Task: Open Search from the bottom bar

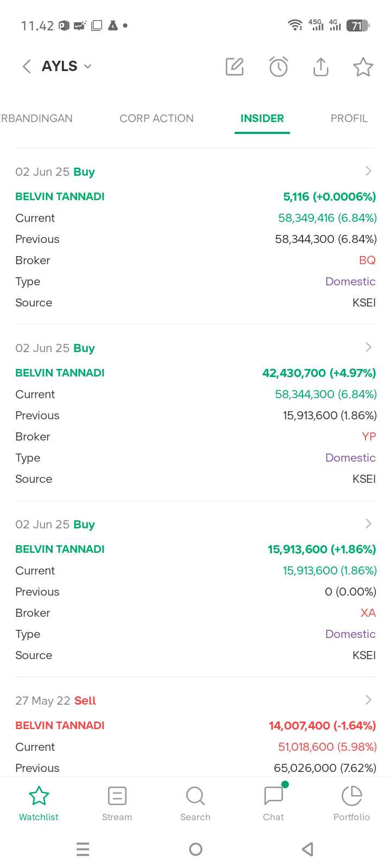Action: point(195,803)
